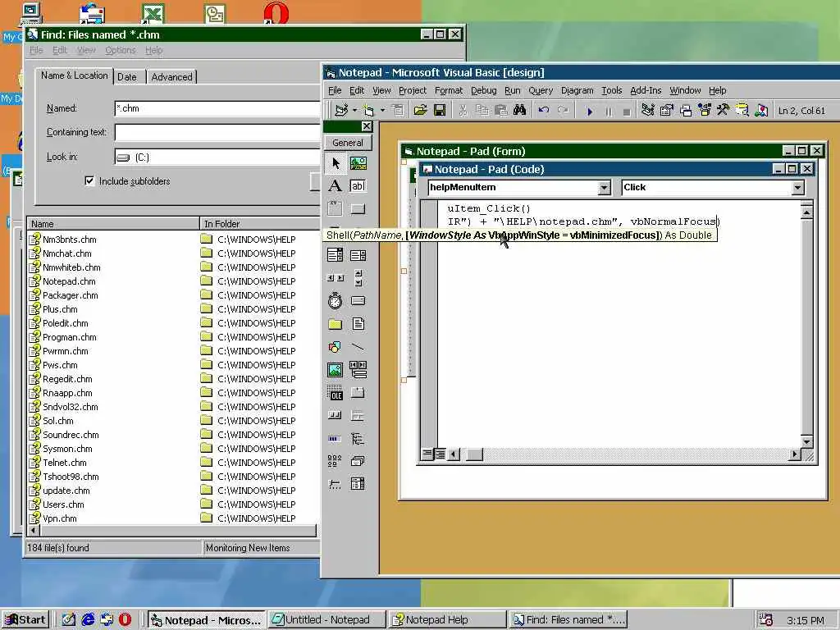Open the Data View Window icon
840x630 pixels.
coord(742,111)
